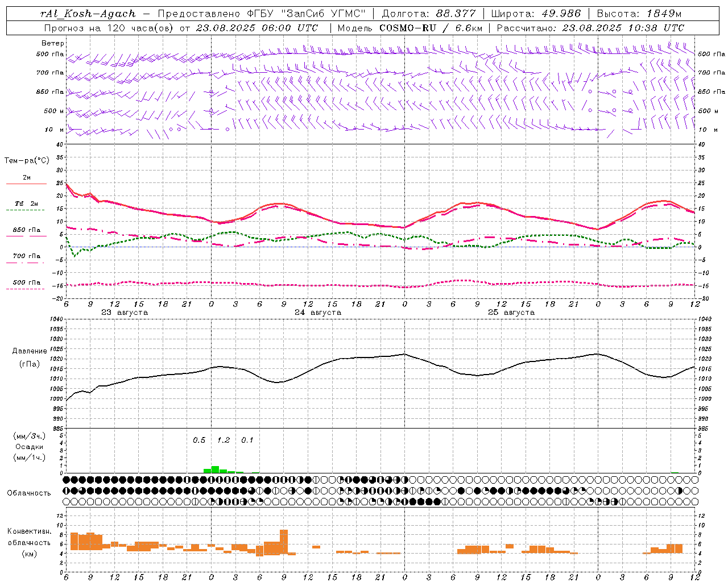Click the Давление pressure panel label

click(x=29, y=351)
